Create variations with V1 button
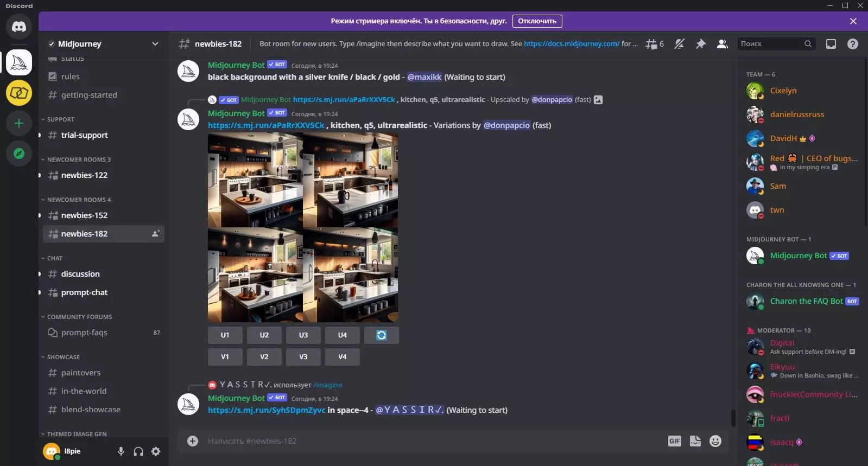This screenshot has width=868, height=466. pyautogui.click(x=225, y=357)
